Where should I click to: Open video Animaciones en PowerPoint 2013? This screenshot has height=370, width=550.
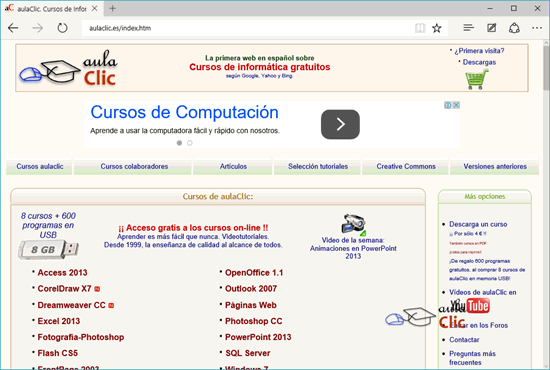click(x=353, y=248)
